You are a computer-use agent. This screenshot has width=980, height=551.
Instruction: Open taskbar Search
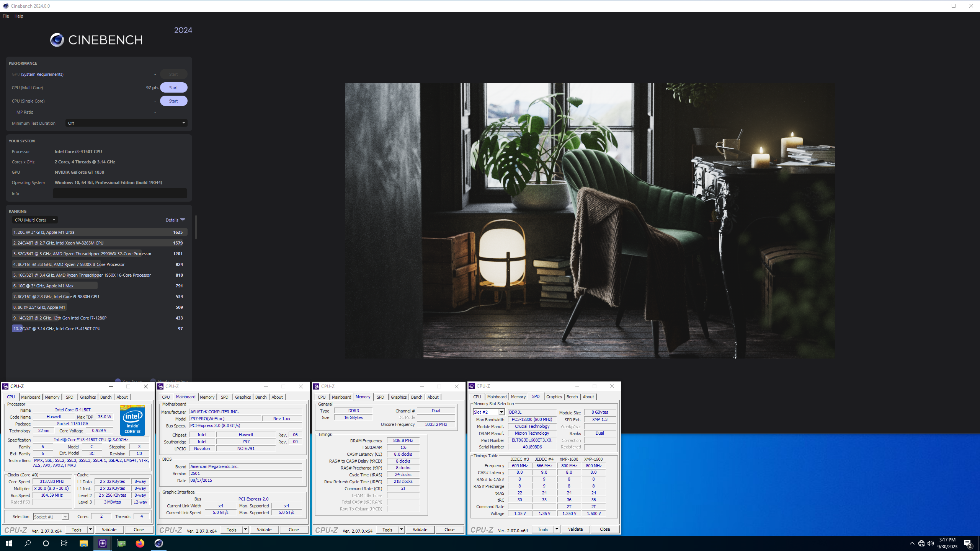28,543
